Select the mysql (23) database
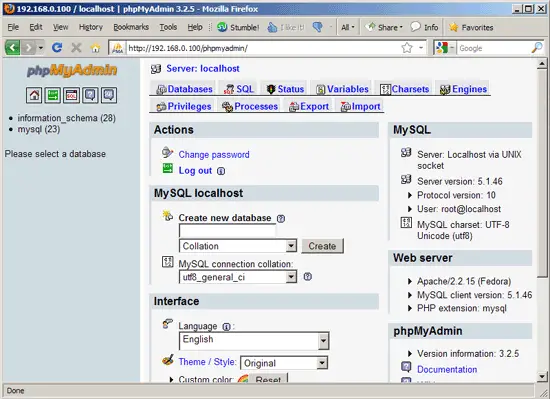The width and height of the screenshot is (550, 399). [x=39, y=129]
